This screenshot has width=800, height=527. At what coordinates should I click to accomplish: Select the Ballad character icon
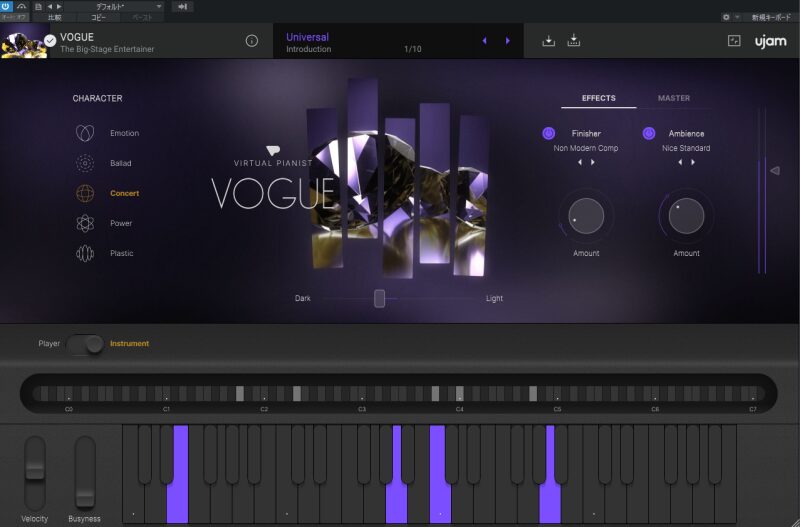coord(86,163)
